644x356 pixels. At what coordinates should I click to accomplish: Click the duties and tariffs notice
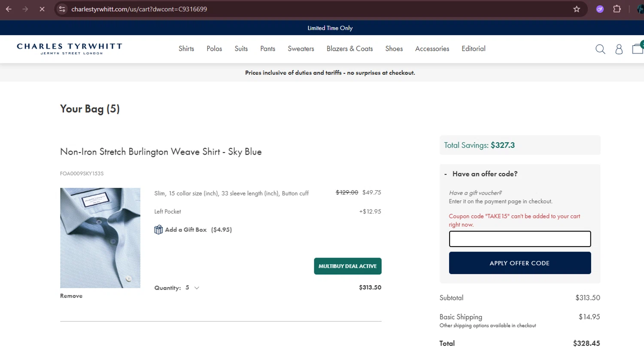point(330,73)
